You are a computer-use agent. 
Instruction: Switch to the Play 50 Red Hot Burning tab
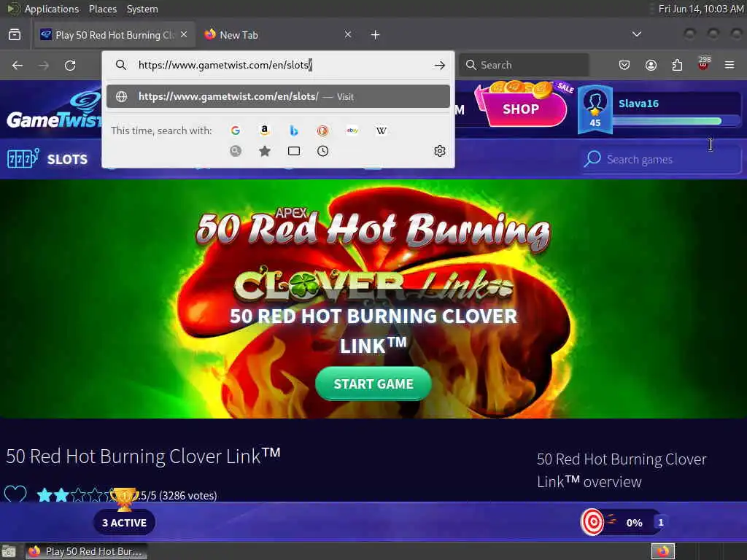pos(115,35)
